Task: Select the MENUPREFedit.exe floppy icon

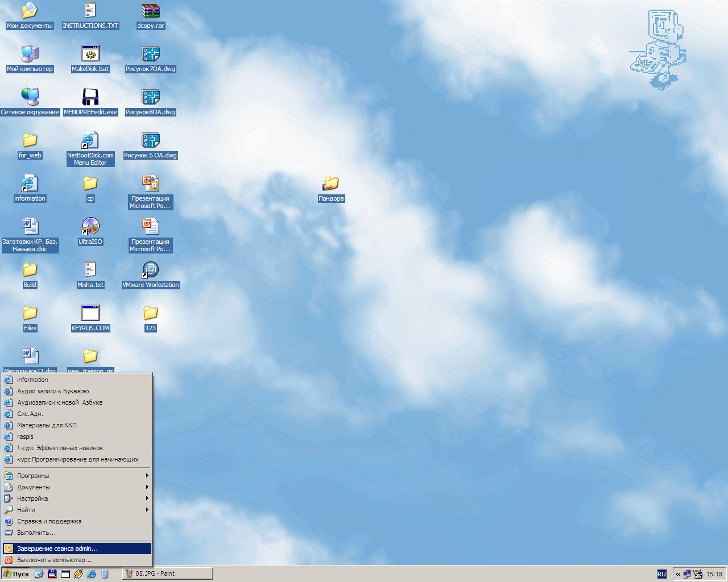Action: 90,97
